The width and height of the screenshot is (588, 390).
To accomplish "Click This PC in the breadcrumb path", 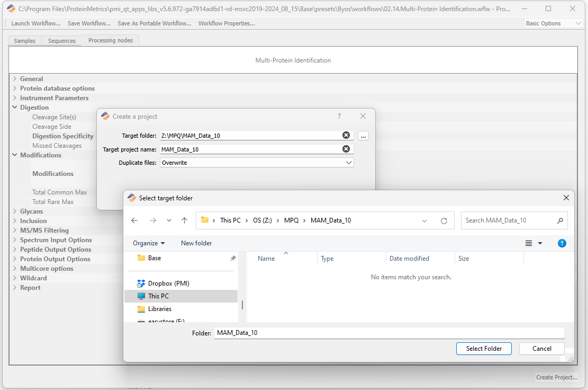I will (x=230, y=220).
